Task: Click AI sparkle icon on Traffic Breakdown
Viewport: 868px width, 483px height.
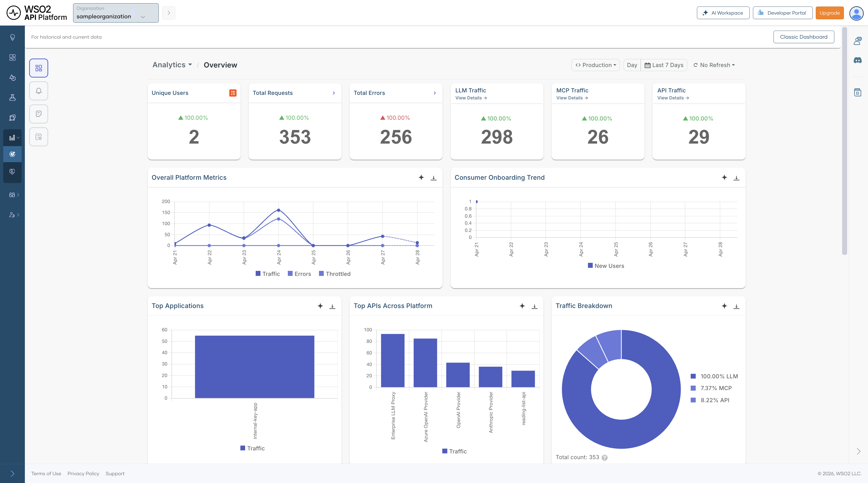Action: click(724, 306)
